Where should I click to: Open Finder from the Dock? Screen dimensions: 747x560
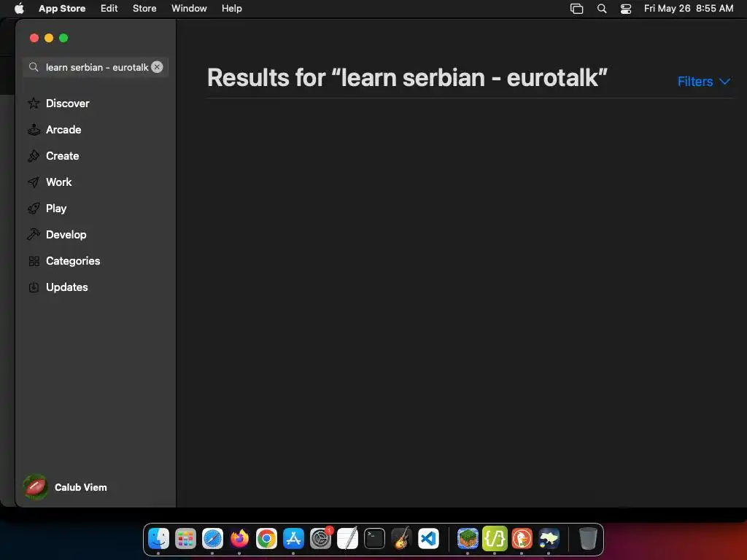click(x=158, y=539)
